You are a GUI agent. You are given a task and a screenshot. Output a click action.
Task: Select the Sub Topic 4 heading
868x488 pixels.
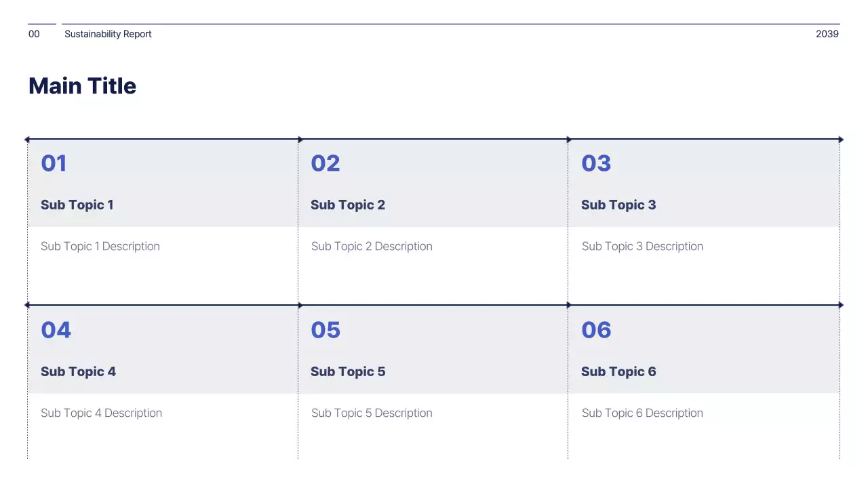78,371
